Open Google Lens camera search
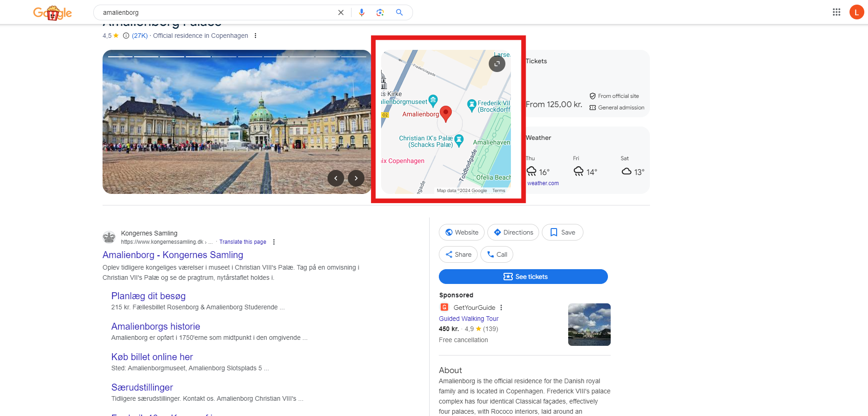 pyautogui.click(x=380, y=12)
